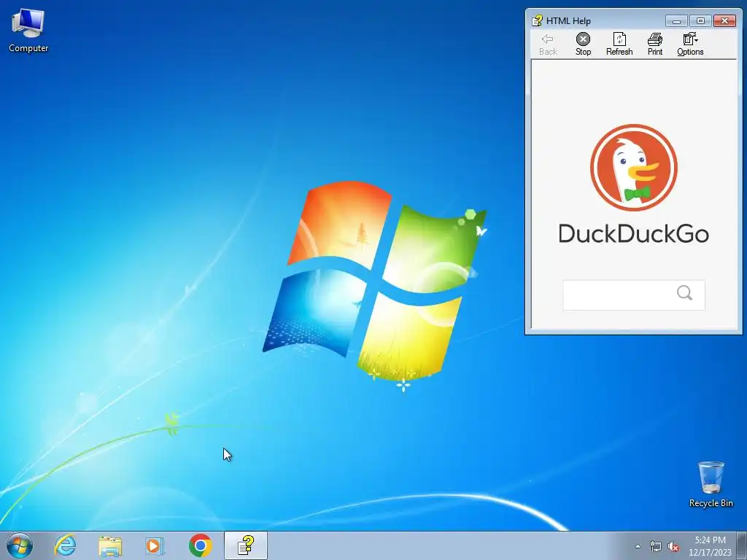This screenshot has width=747, height=560.
Task: Show hidden system tray icons
Action: (x=638, y=546)
